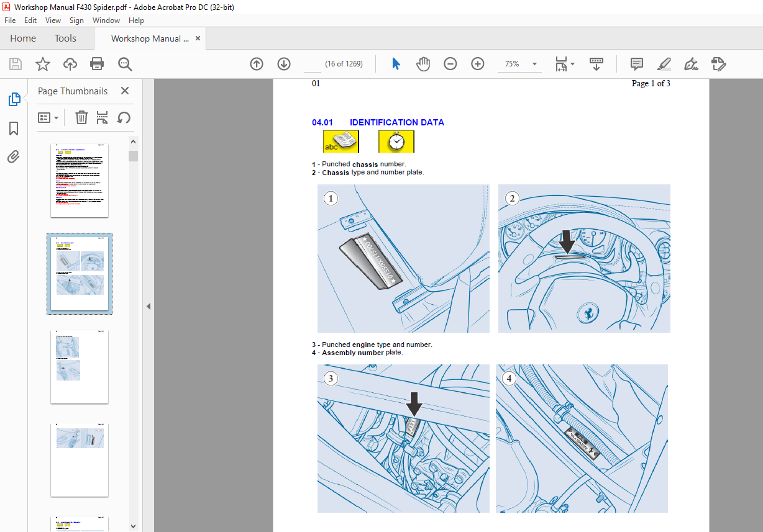
Task: Rotate pages with the circular arrow icon
Action: (124, 117)
